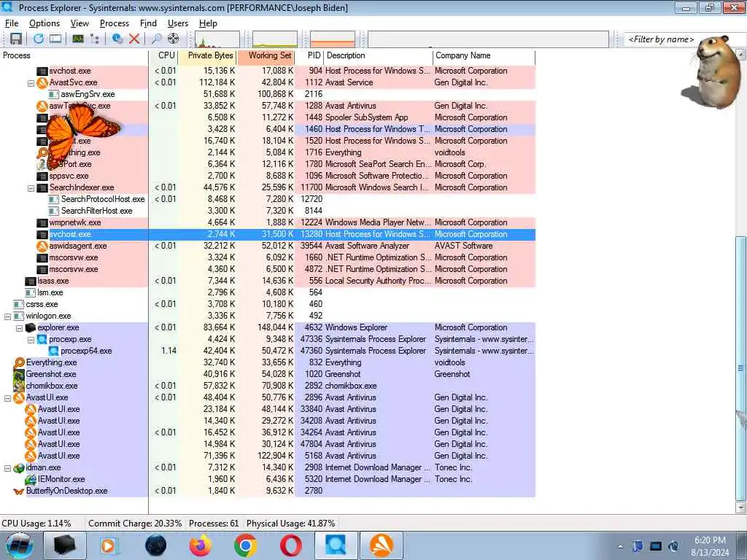Screen dimensions: 747x560
Task: Sort by Private Bytes column header
Action: click(207, 55)
